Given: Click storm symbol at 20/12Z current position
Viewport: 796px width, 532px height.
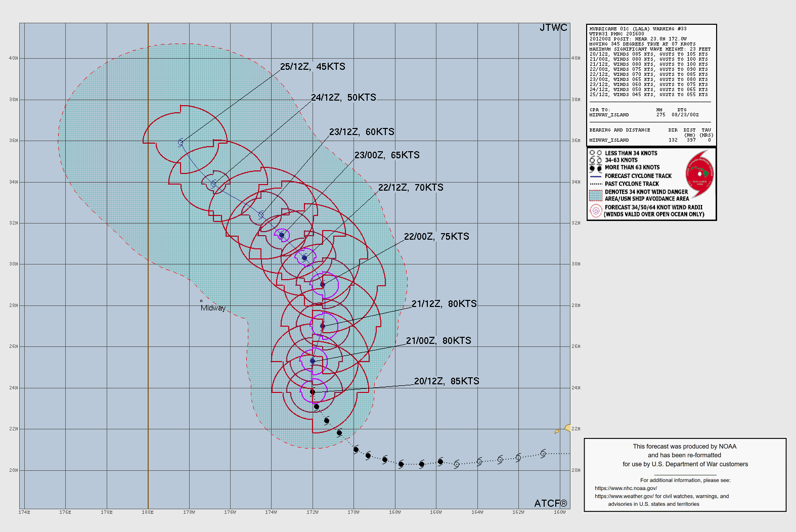Looking at the screenshot, I should (x=313, y=392).
